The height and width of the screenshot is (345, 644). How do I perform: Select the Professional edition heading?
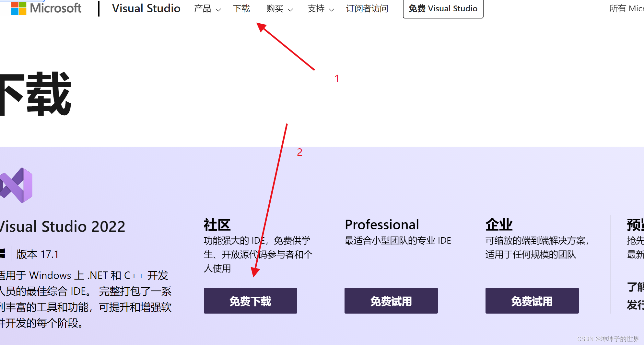[382, 224]
